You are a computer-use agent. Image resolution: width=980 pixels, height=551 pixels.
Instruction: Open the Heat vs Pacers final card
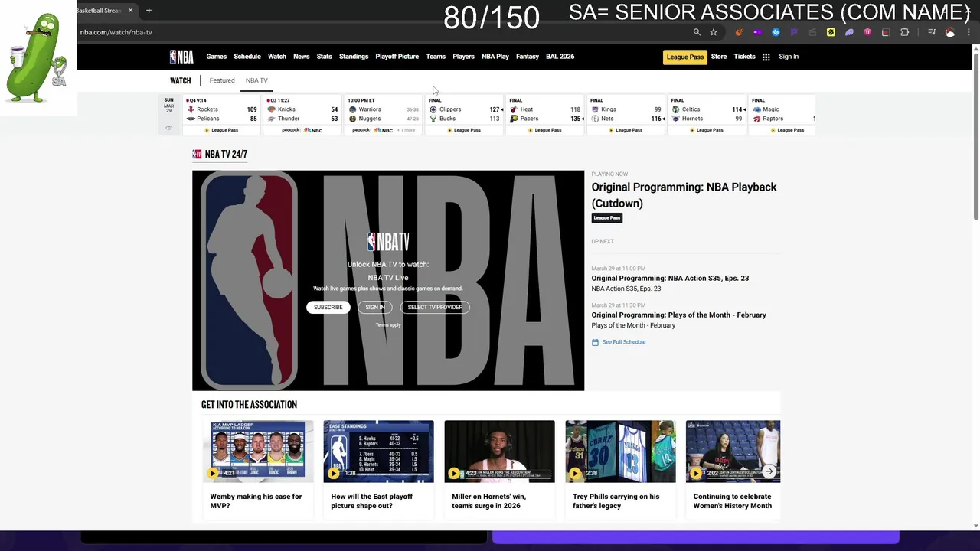tap(545, 115)
